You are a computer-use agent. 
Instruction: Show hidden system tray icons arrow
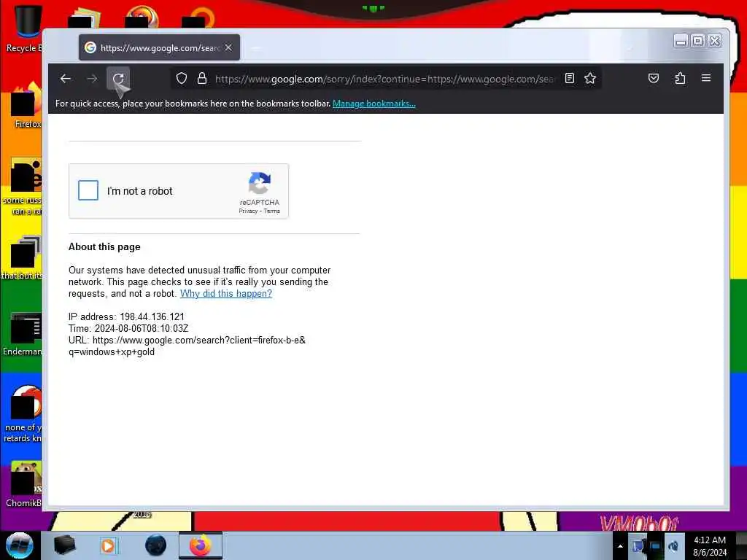click(x=620, y=546)
